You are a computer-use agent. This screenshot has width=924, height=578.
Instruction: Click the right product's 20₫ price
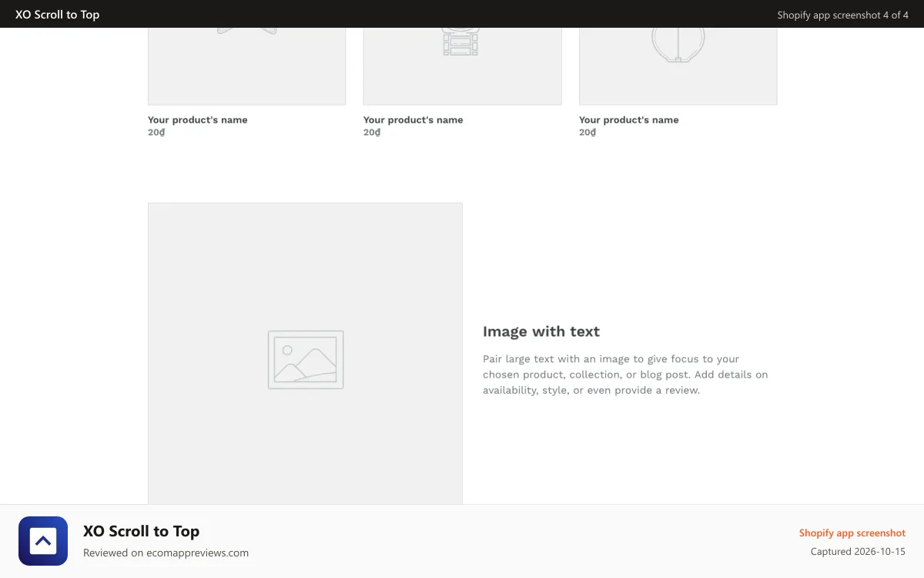click(x=588, y=133)
